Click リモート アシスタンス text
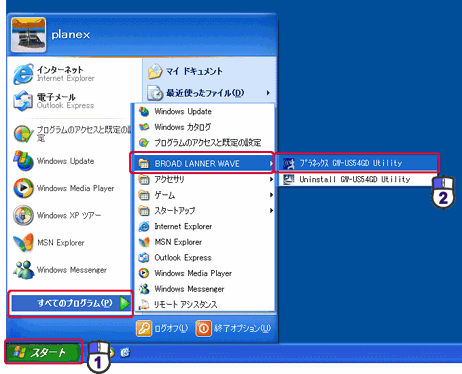This screenshot has height=374, width=462. pyautogui.click(x=185, y=304)
